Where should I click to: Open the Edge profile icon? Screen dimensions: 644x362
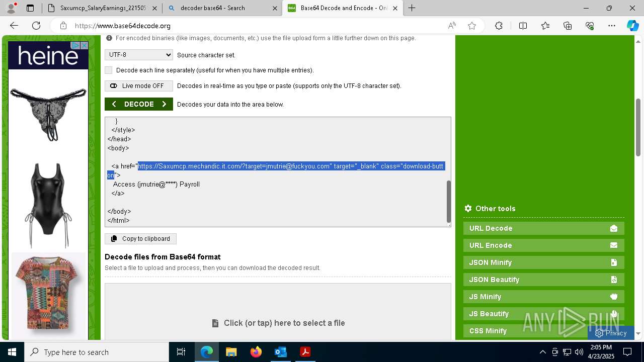click(x=11, y=8)
